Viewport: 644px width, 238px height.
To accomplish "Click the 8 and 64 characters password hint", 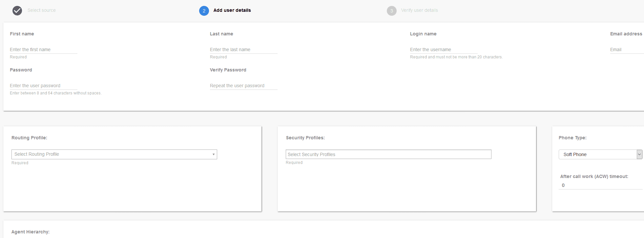I will coord(56,93).
